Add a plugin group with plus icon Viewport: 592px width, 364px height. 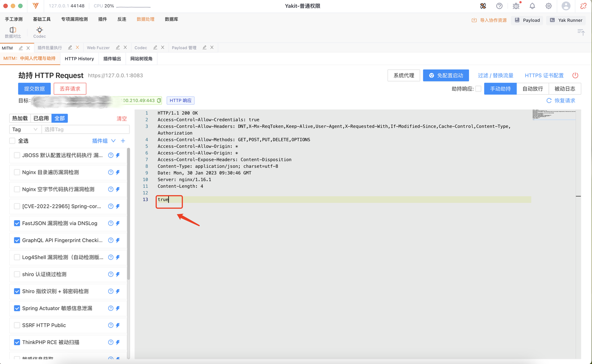point(123,141)
